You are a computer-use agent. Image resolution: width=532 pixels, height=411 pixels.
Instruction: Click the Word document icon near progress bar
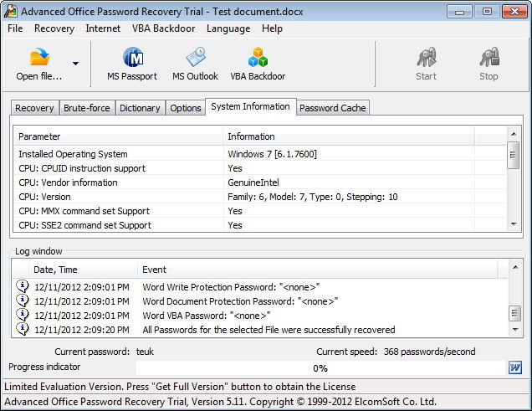(515, 367)
